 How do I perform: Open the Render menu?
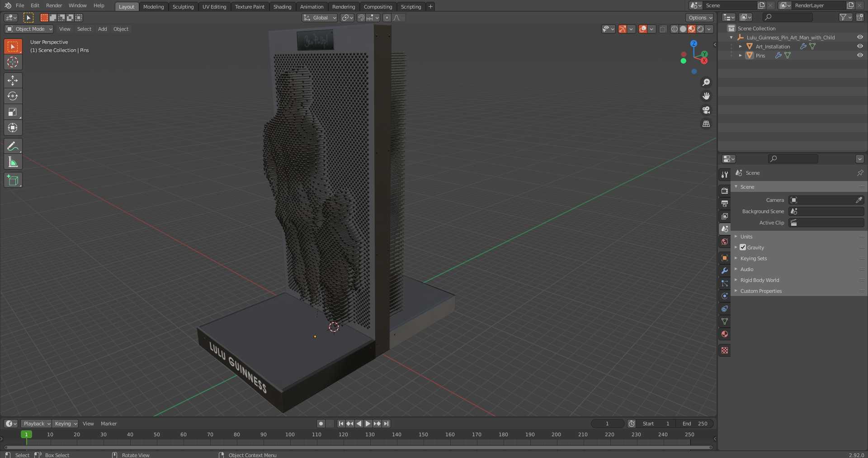[54, 5]
